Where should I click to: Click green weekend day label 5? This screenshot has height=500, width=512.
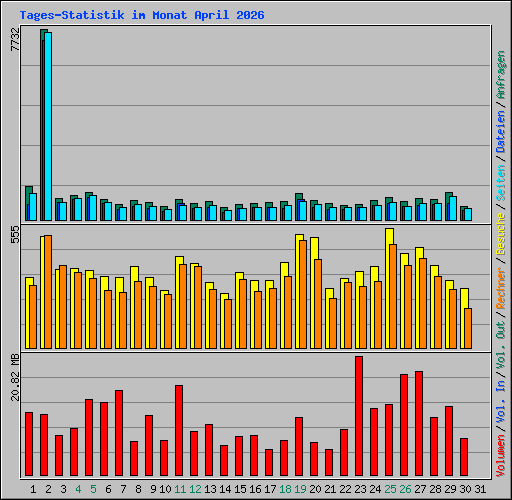(93, 489)
